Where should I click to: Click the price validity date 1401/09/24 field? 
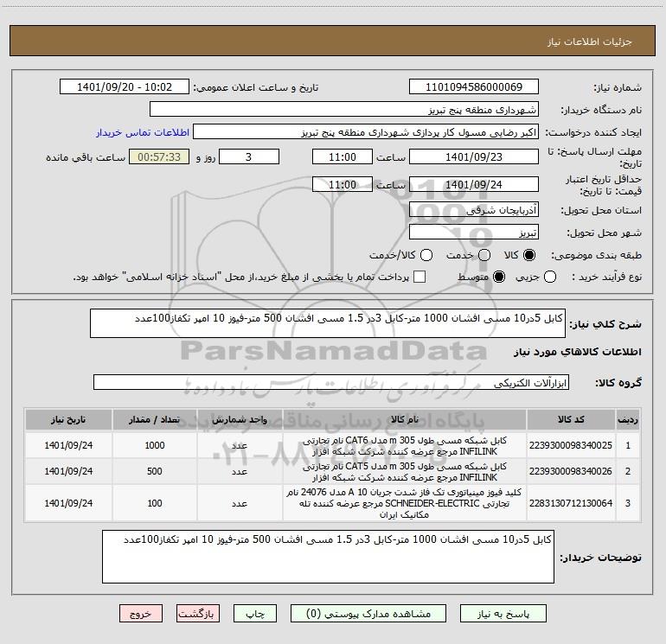[x=474, y=185]
